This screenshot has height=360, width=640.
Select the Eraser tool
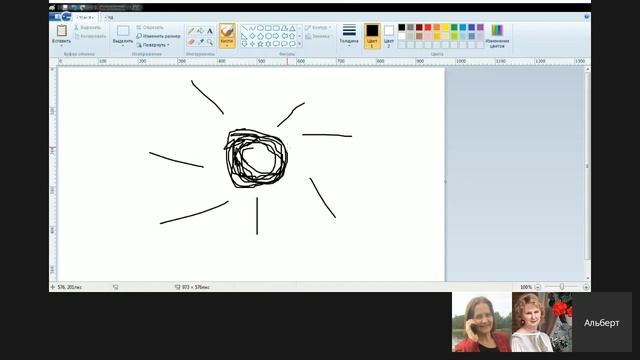click(x=191, y=42)
